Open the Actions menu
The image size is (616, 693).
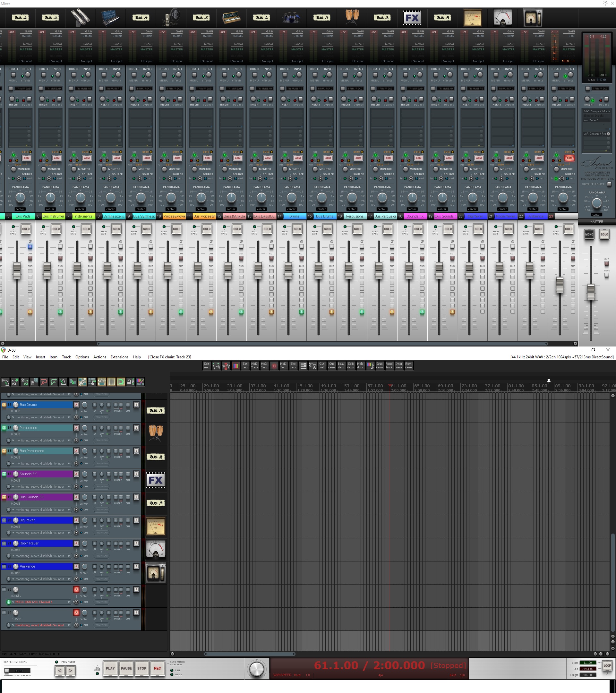coord(100,357)
